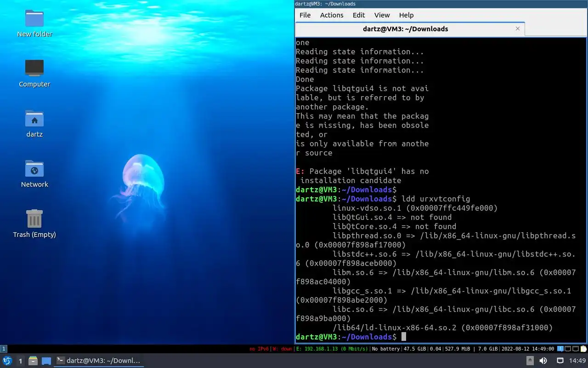Viewport: 588px width, 368px height.
Task: Click the '47.5 GiB' disk status entry
Action: click(415, 349)
